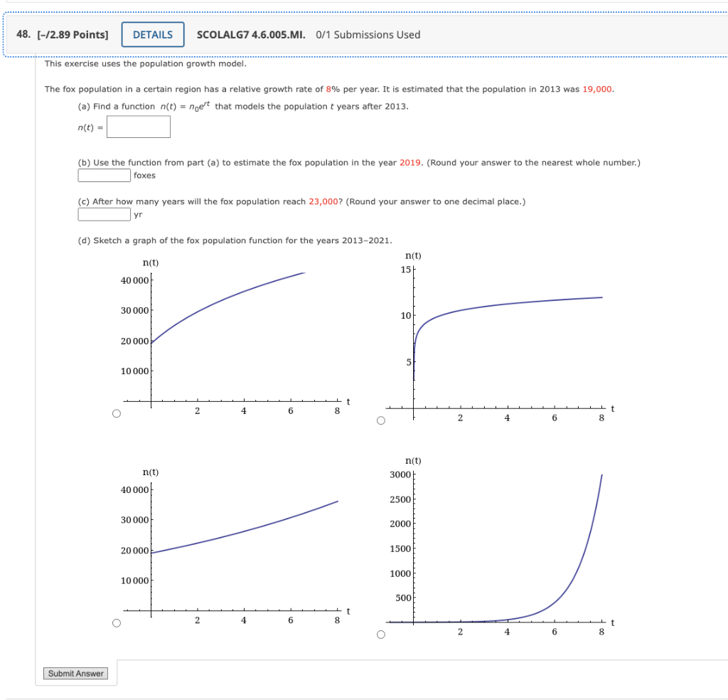Viewport: 728px width, 700px height.
Task: Select the exponential graph from 20,000 rising
Action: (117, 623)
